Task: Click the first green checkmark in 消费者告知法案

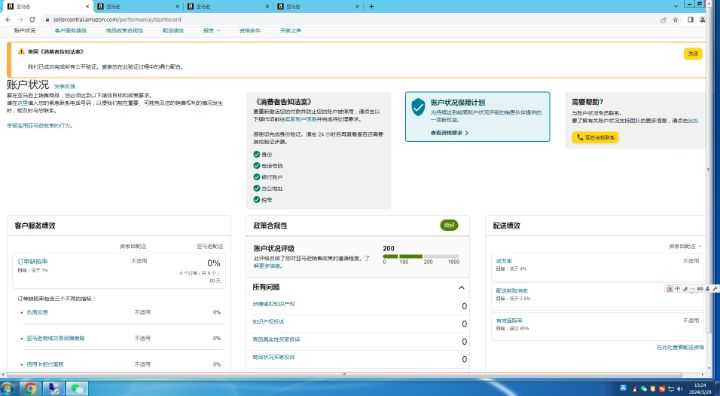Action: [257, 154]
